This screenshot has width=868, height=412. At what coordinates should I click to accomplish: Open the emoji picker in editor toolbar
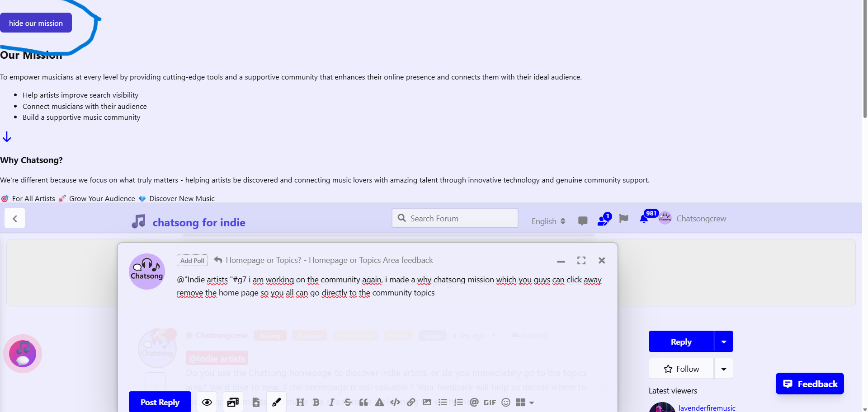click(x=506, y=403)
